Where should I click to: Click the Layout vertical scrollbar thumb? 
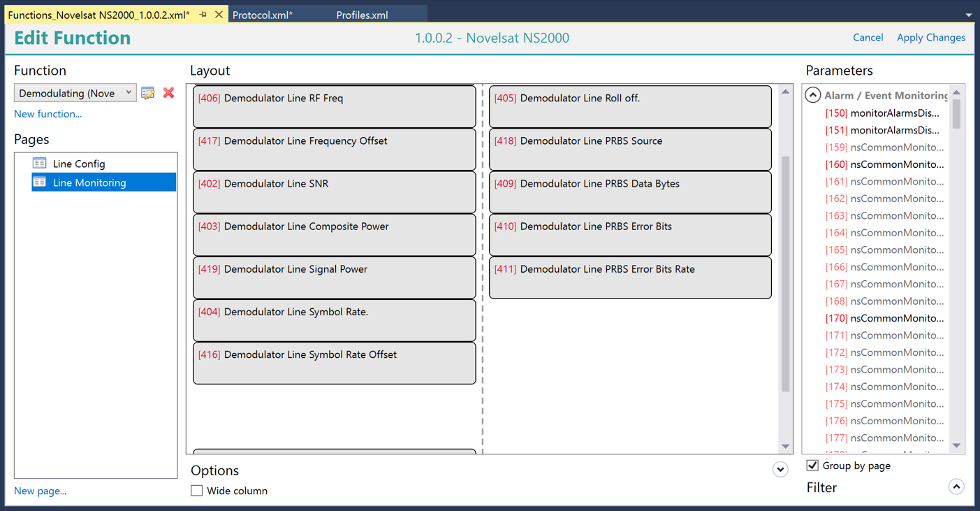[785, 273]
